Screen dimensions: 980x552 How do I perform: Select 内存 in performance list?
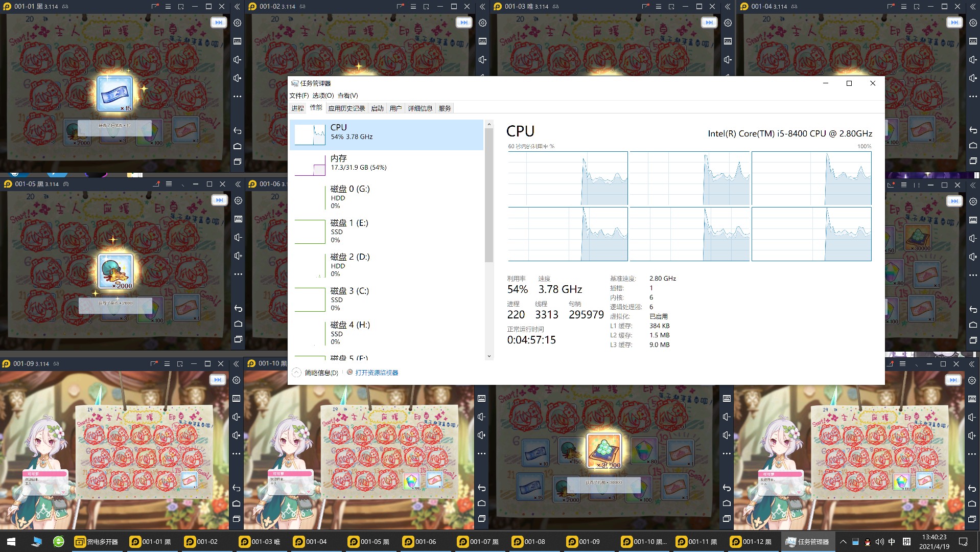click(386, 165)
